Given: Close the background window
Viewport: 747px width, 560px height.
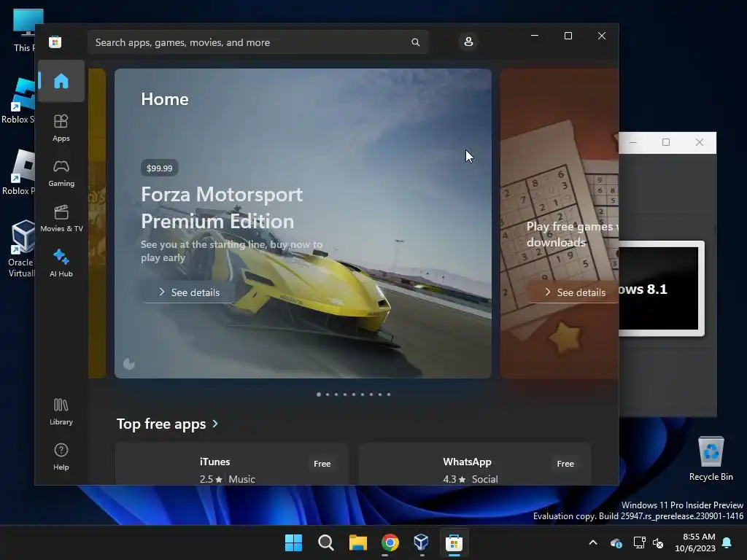Looking at the screenshot, I should pos(700,142).
